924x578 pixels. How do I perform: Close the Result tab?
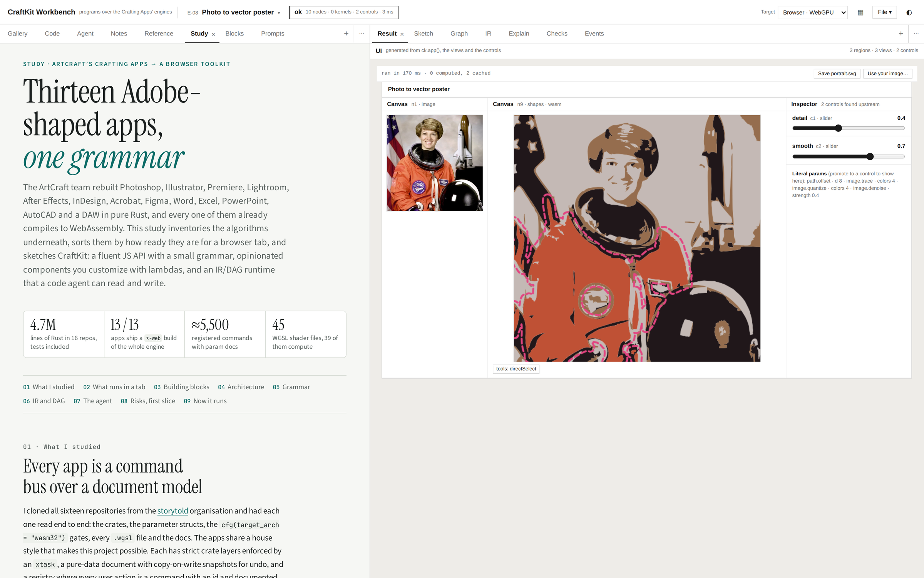[x=402, y=34]
